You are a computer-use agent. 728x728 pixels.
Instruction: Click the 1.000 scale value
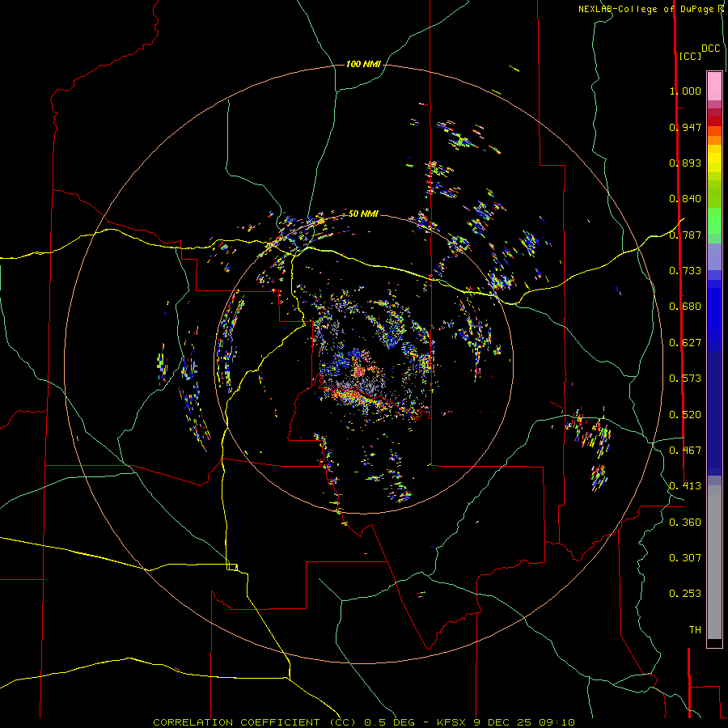click(685, 91)
